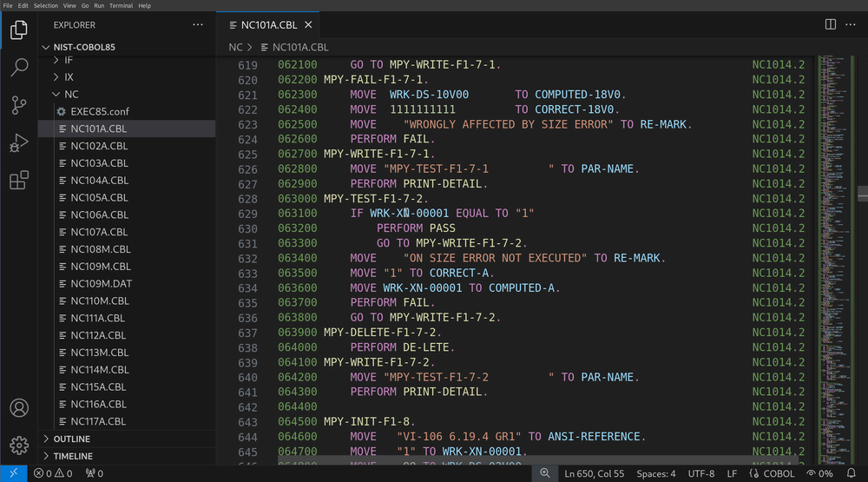Open the Accounts menu icon

19,407
